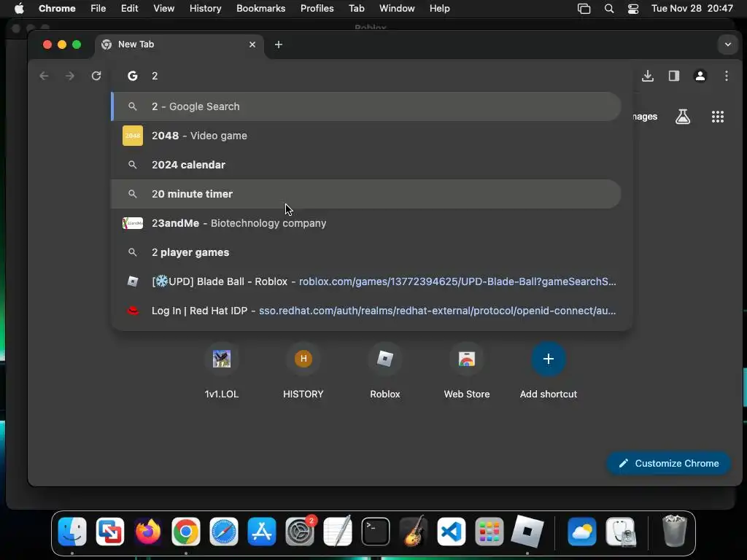Open the HISTORY shortcut
The image size is (747, 560).
303,371
